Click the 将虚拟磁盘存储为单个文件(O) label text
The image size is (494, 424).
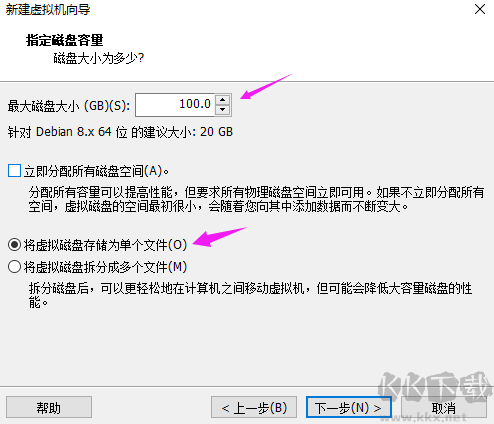(105, 245)
